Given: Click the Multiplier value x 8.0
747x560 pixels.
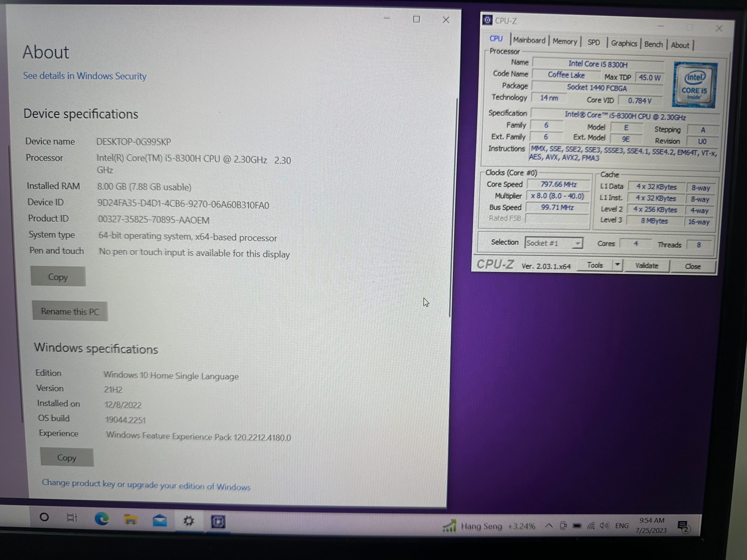Looking at the screenshot, I should [x=557, y=196].
